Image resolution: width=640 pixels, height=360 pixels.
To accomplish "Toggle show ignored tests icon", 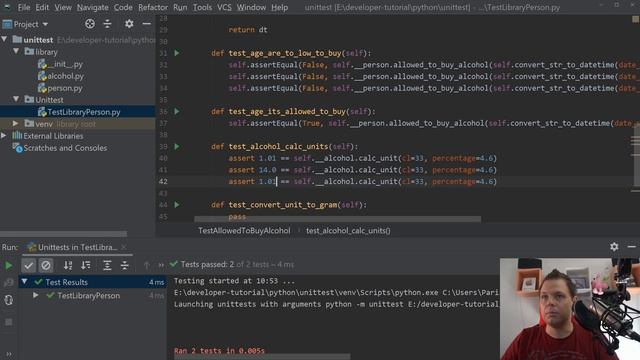I will [46, 266].
